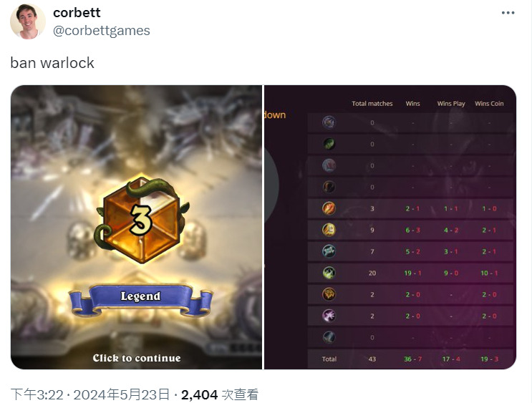This screenshot has width=532, height=403.
Task: Click the Priest class icon in the 7-match row
Action: click(329, 251)
